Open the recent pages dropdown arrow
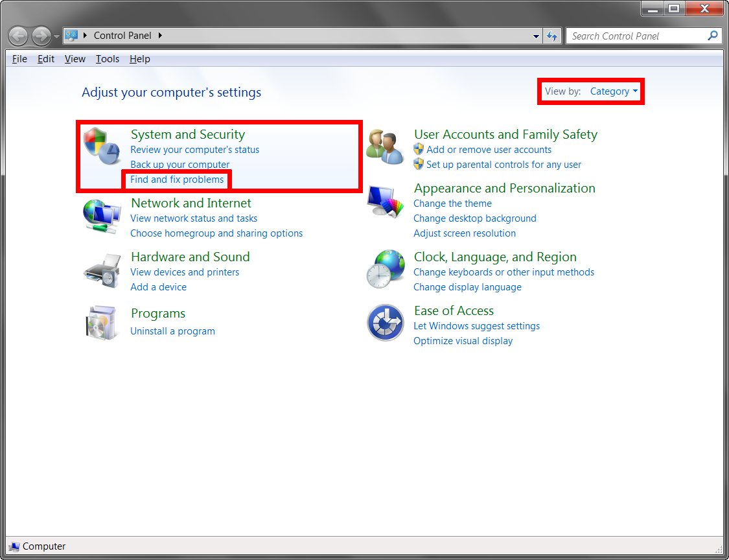The height and width of the screenshot is (560, 729). [x=57, y=36]
